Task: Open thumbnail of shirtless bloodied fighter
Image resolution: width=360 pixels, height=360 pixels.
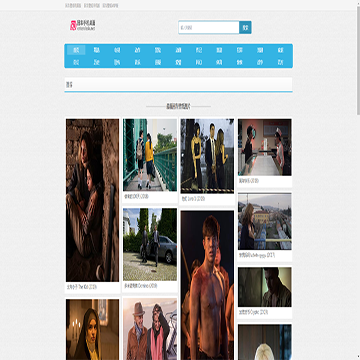Action: 207,285
